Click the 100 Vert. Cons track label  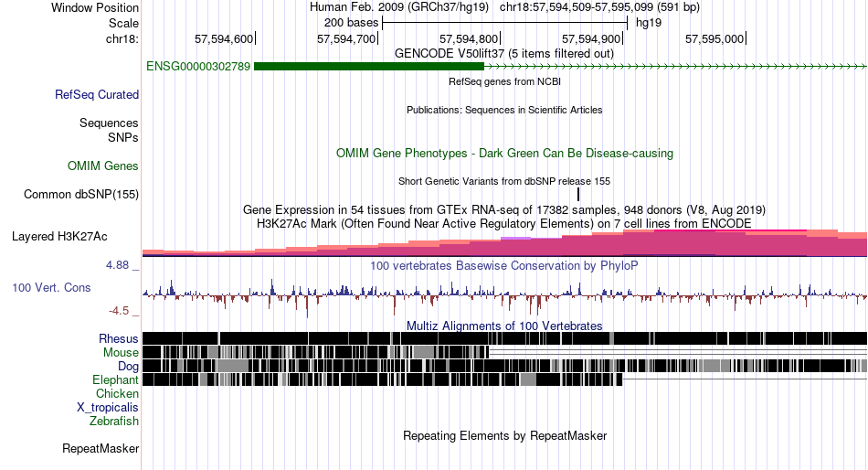51,288
